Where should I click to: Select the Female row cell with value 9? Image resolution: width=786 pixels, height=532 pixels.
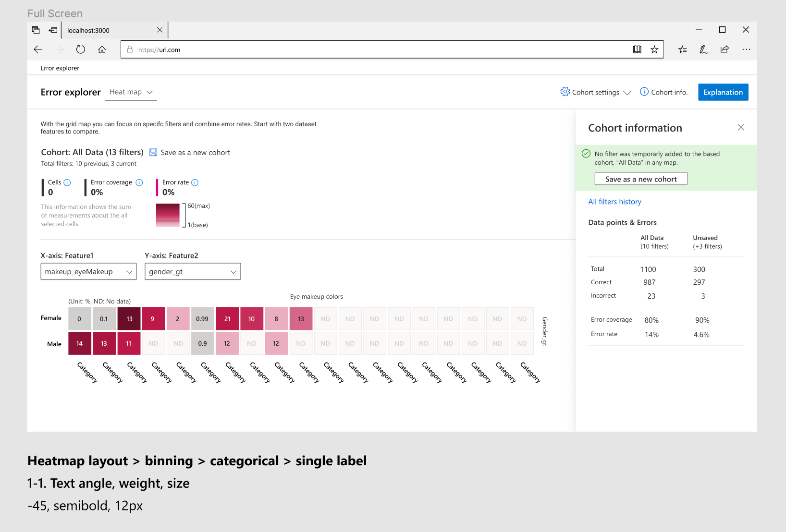click(x=153, y=319)
